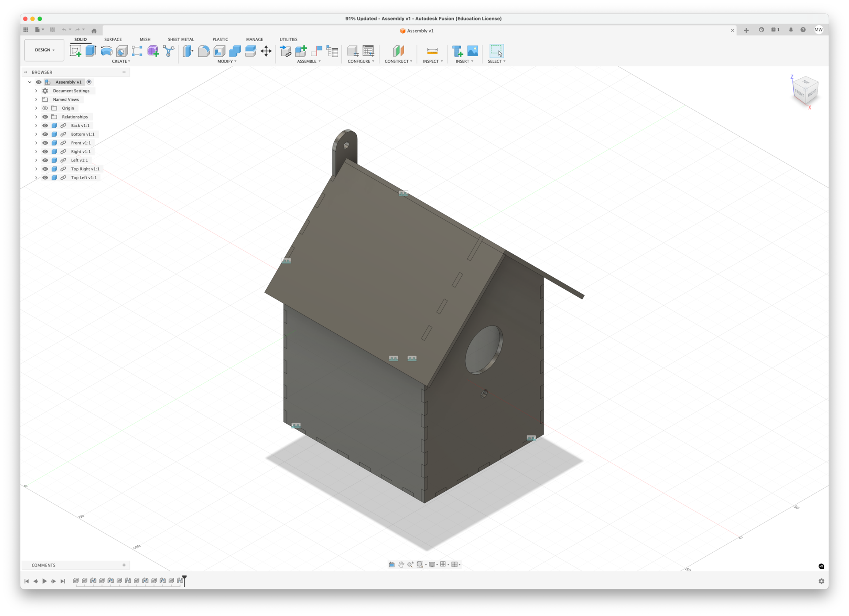Select the Press Pull tool

(188, 51)
